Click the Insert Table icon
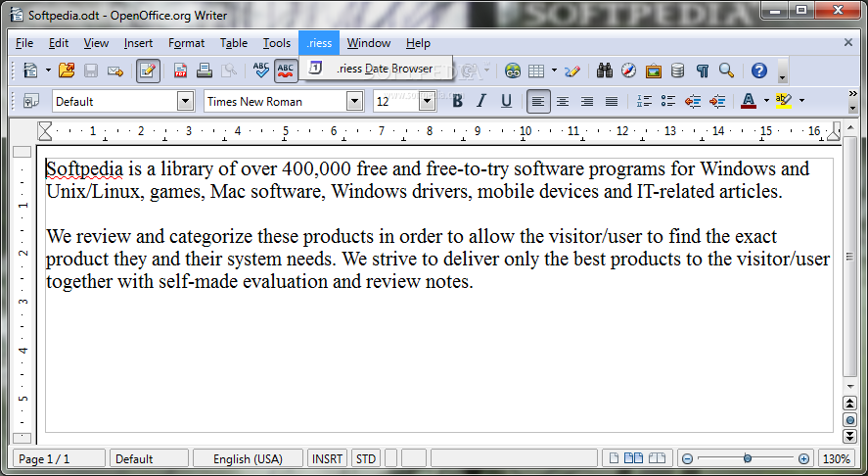The height and width of the screenshot is (476, 868). pyautogui.click(x=536, y=71)
